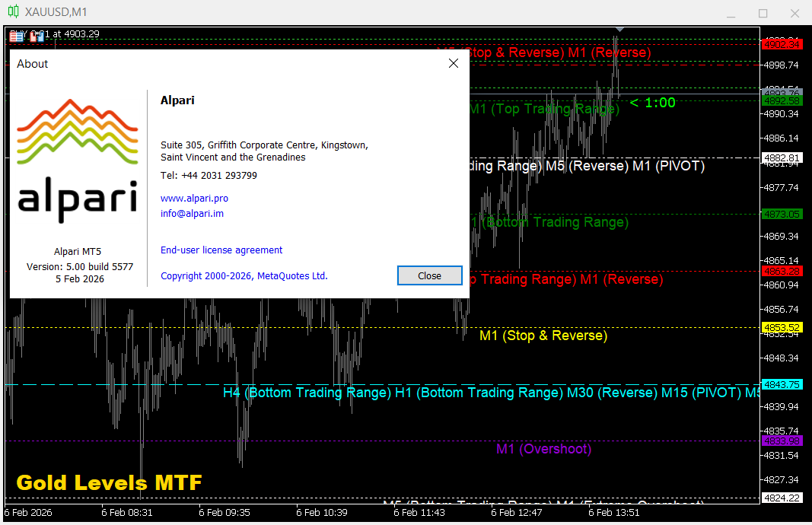Click the 'Version: 5.00 build 5577' text
This screenshot has width=812, height=525.
(80, 266)
